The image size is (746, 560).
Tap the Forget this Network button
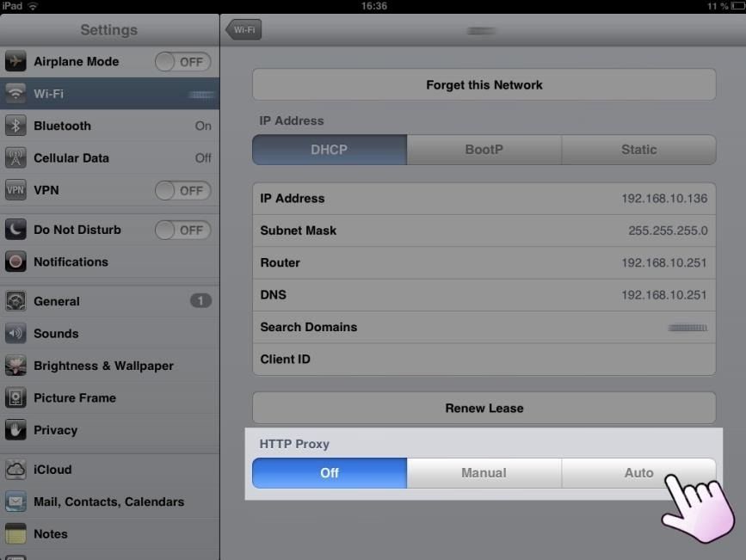tap(484, 84)
